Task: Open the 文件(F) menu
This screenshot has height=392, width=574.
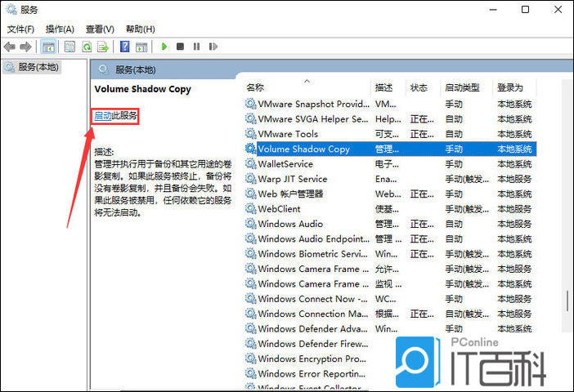Action: pos(21,29)
